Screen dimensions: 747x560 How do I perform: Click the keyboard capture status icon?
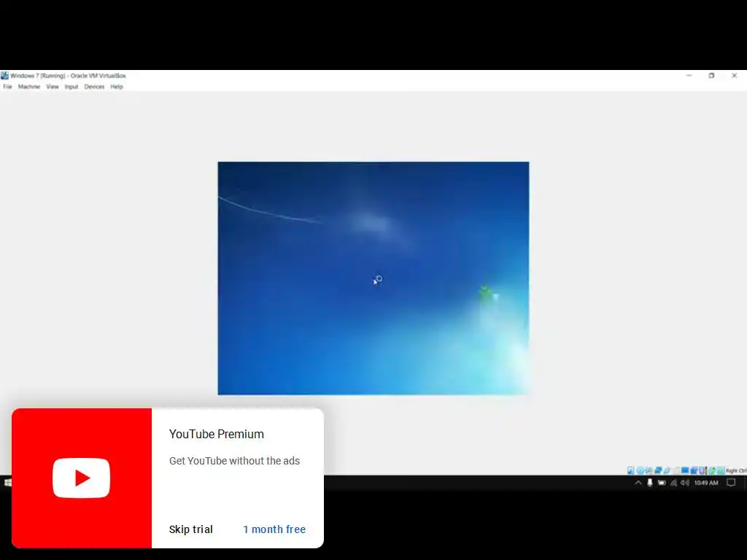click(x=721, y=470)
